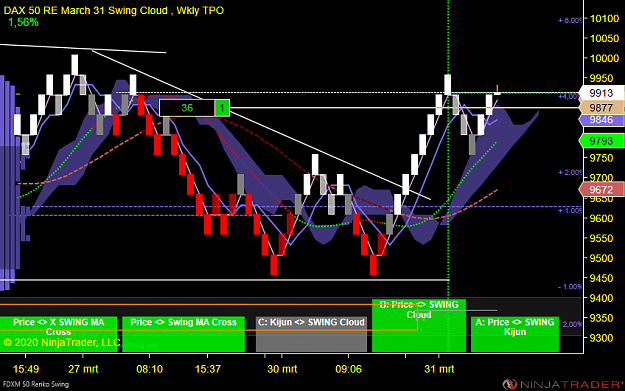Click the '31 mrt' date label
The image size is (625, 391).
point(439,369)
